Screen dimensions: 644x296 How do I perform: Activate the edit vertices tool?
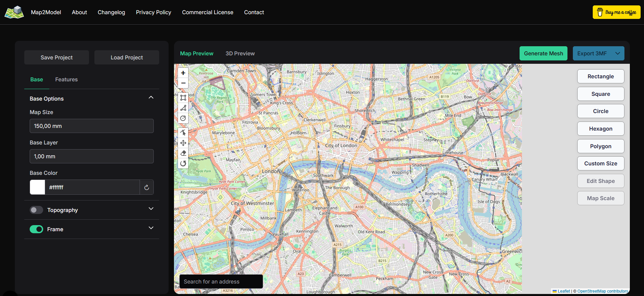183,133
